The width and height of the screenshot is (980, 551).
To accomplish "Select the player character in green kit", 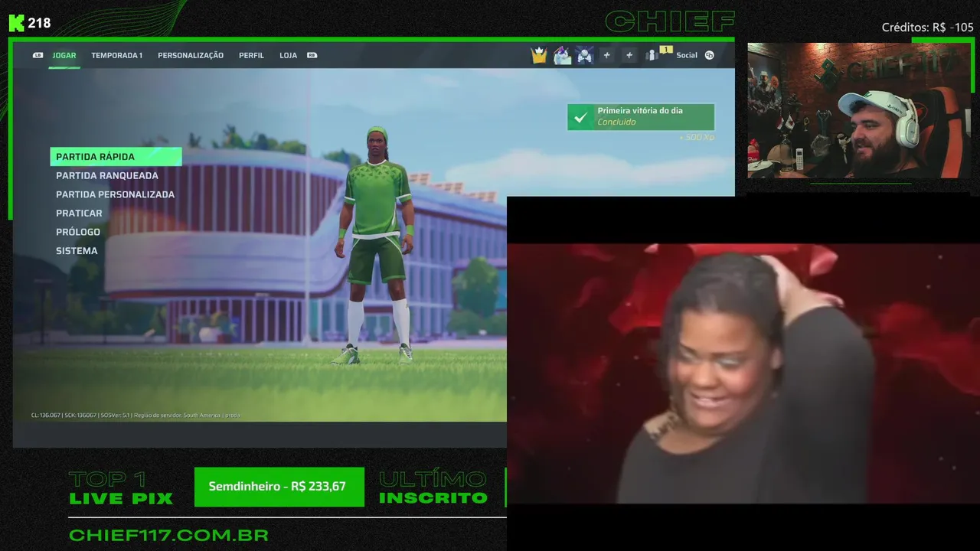I will click(376, 245).
